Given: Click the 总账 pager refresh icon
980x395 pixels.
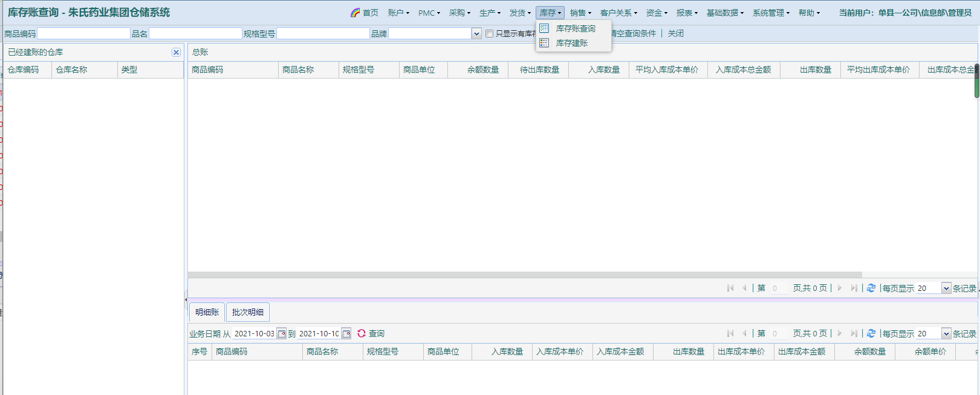Looking at the screenshot, I should (x=871, y=289).
